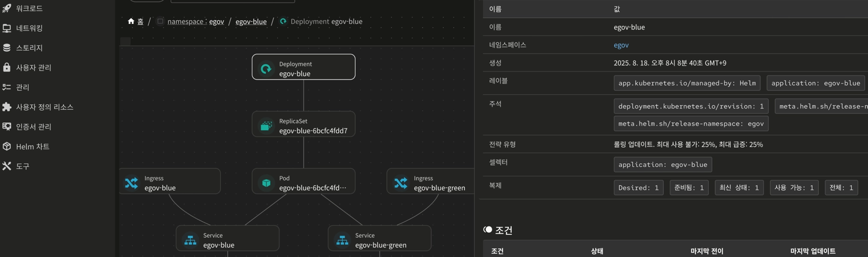Screen dimensions: 868x257
Task: Click the rocket icon beside 워크로드
Action: tap(7, 8)
